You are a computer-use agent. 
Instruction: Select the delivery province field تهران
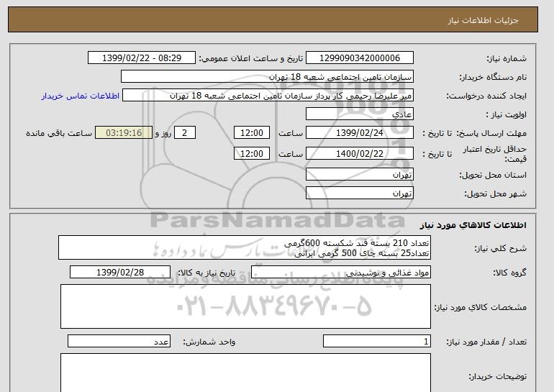coord(359,175)
